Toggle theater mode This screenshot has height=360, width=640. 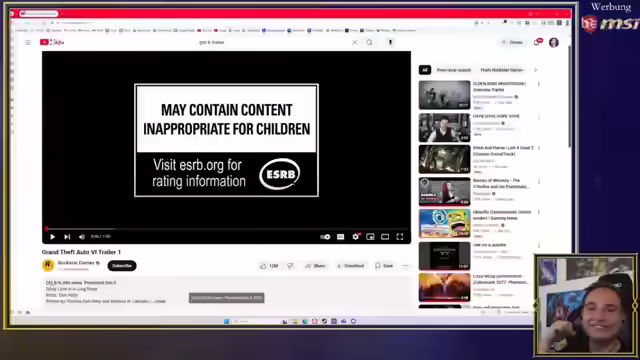[x=385, y=237]
